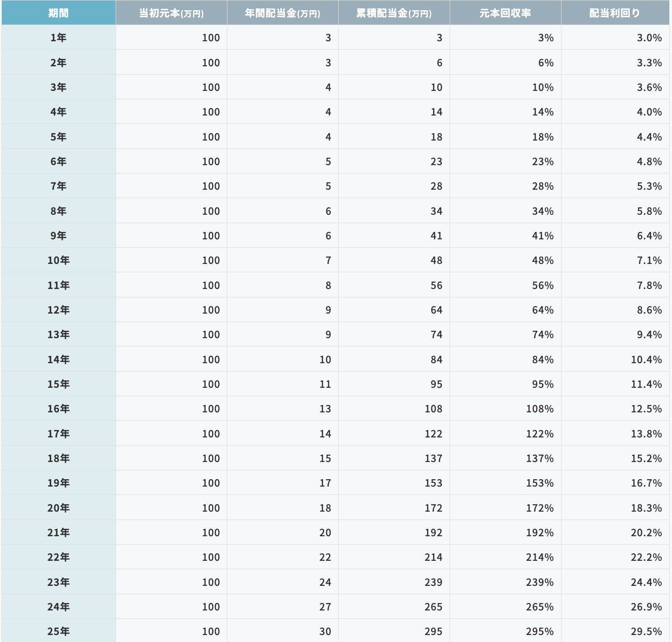Select the 10年 row label
The image size is (672, 642).
click(x=58, y=260)
